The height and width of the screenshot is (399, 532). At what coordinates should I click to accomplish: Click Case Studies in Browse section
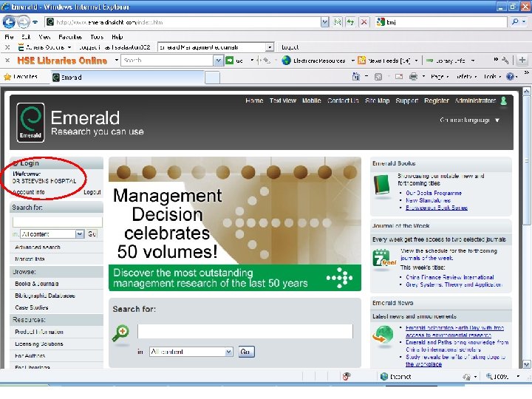tap(32, 307)
